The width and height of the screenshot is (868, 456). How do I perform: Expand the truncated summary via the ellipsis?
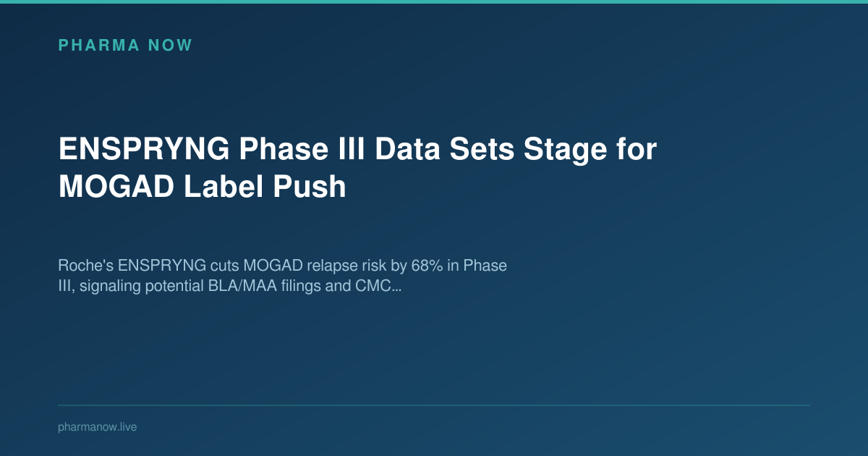point(396,289)
